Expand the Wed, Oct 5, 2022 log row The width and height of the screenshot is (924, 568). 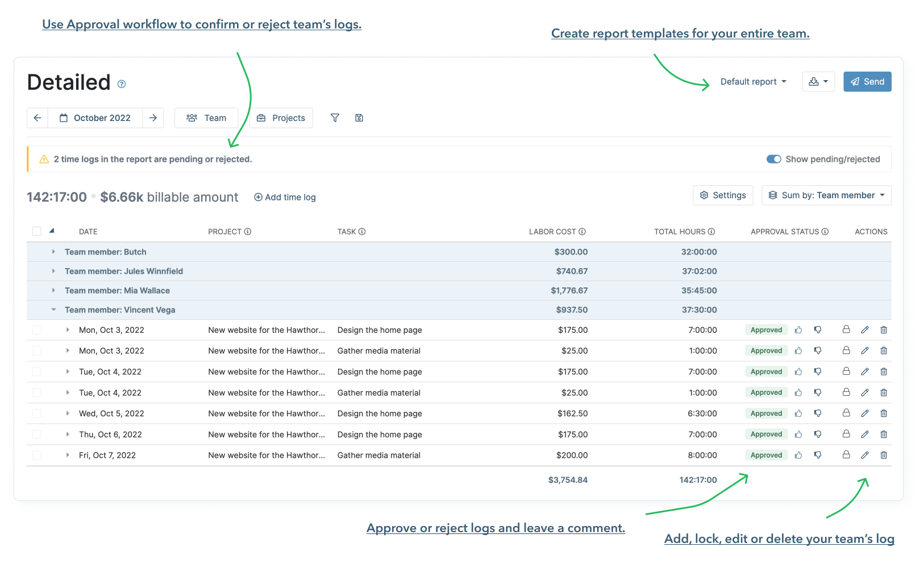[68, 414]
